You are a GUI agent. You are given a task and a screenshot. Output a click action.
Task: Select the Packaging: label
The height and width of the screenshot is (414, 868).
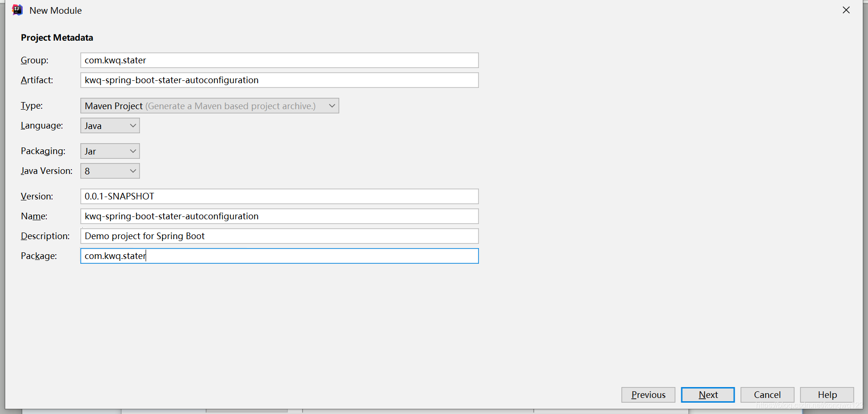coord(43,151)
